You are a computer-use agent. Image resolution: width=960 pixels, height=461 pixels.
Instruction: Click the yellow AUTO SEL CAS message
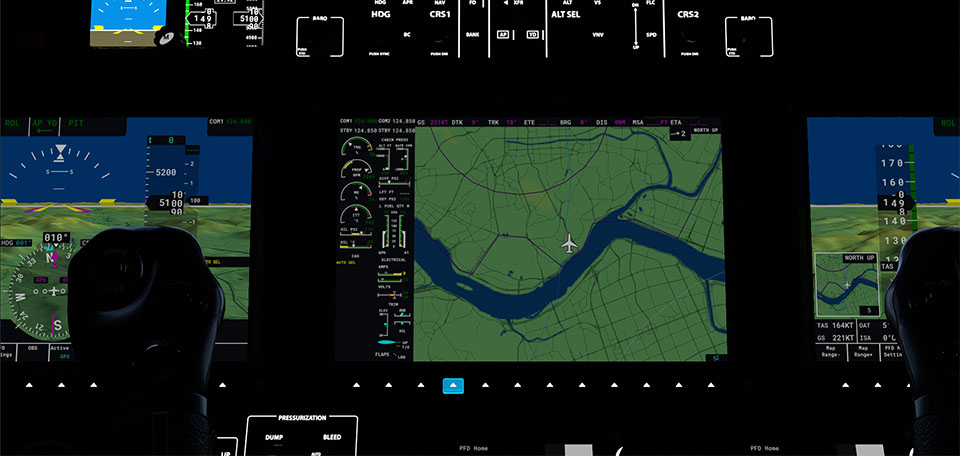(346, 263)
